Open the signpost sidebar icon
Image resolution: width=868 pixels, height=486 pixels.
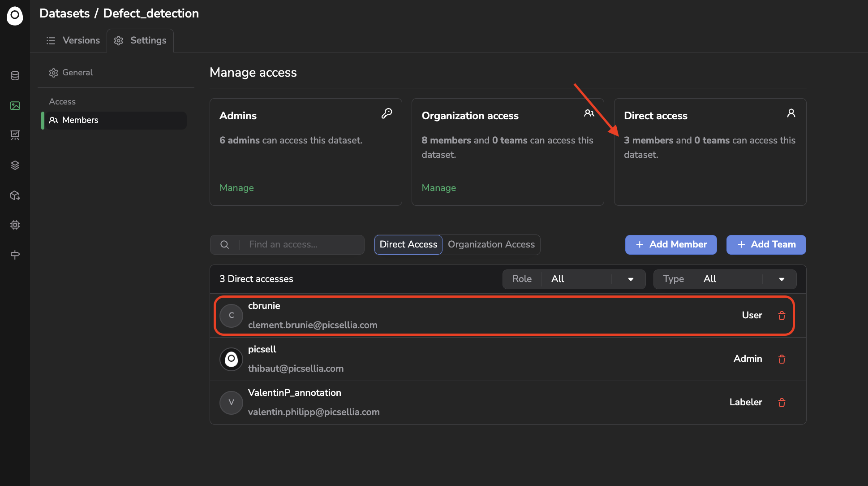15,255
